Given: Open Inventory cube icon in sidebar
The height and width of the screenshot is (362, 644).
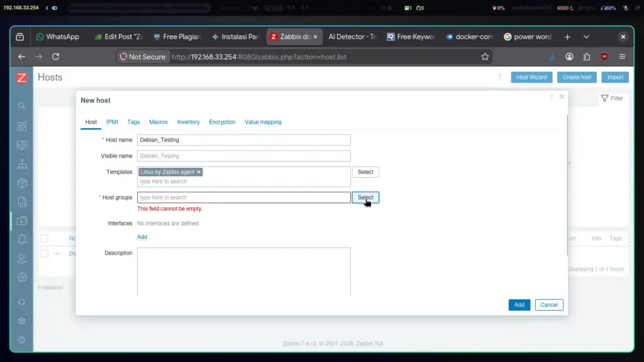Looking at the screenshot, I should click(x=22, y=183).
